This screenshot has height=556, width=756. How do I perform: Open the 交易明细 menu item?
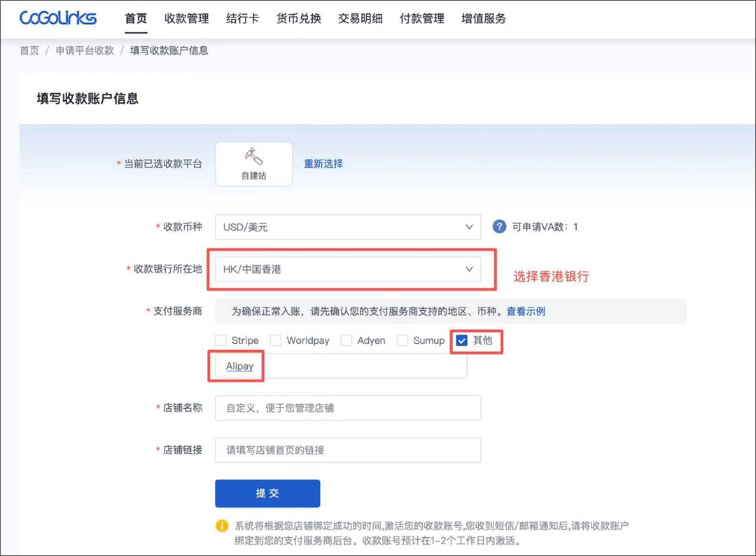[360, 19]
